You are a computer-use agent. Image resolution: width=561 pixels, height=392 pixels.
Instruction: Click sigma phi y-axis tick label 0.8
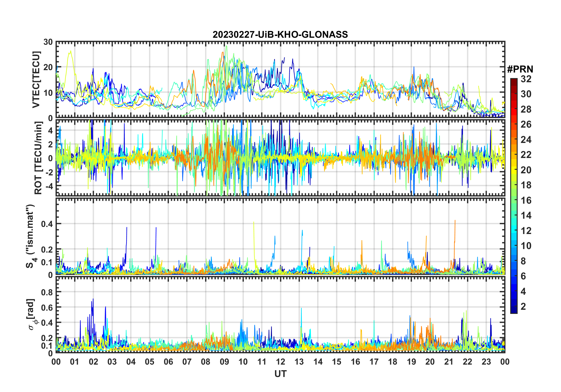point(47,292)
